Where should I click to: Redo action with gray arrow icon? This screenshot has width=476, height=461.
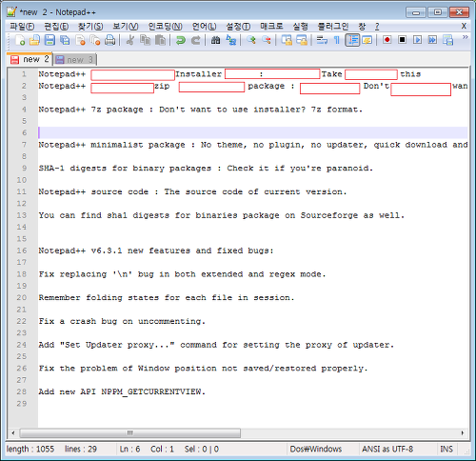pyautogui.click(x=195, y=40)
